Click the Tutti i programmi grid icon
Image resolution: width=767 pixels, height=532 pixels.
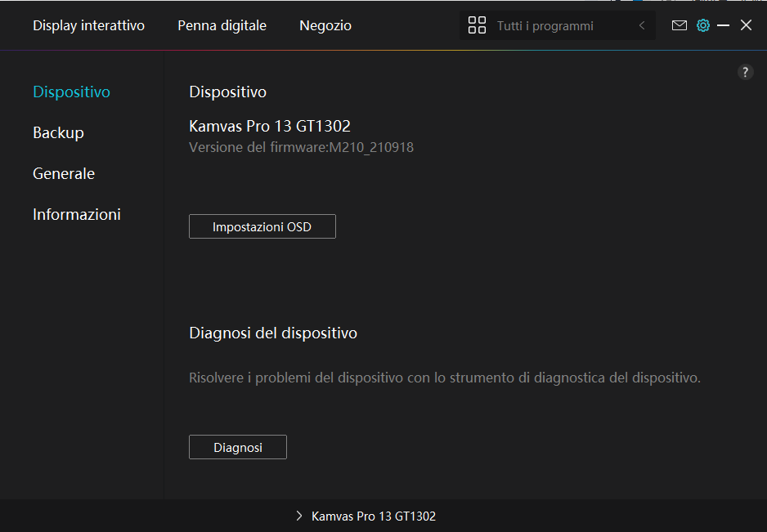(x=477, y=25)
